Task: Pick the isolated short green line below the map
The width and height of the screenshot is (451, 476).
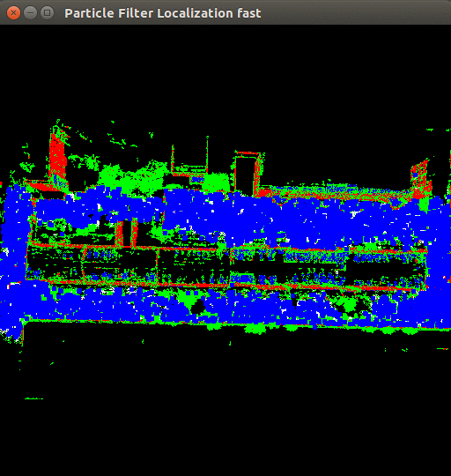Action: click(34, 398)
